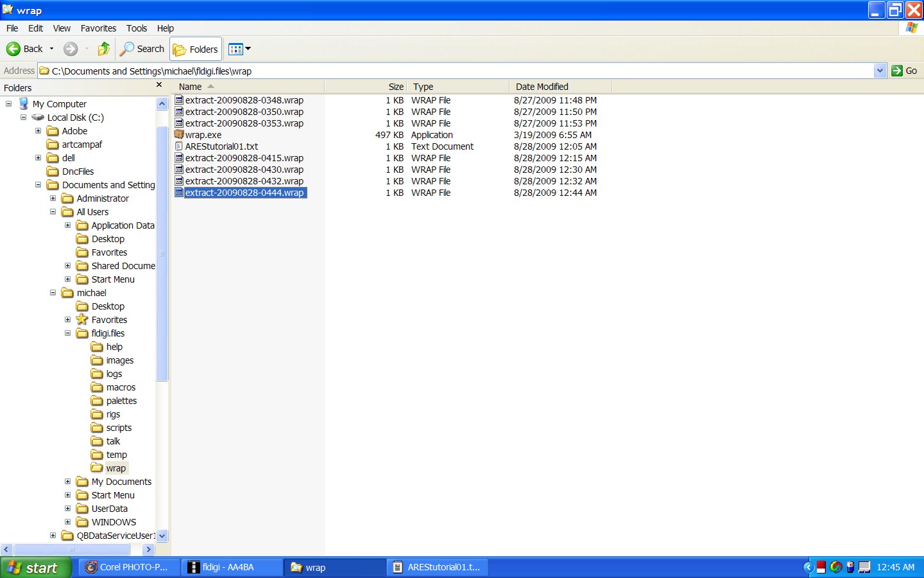924x578 pixels.
Task: Open the logs folder in tree
Action: point(107,374)
